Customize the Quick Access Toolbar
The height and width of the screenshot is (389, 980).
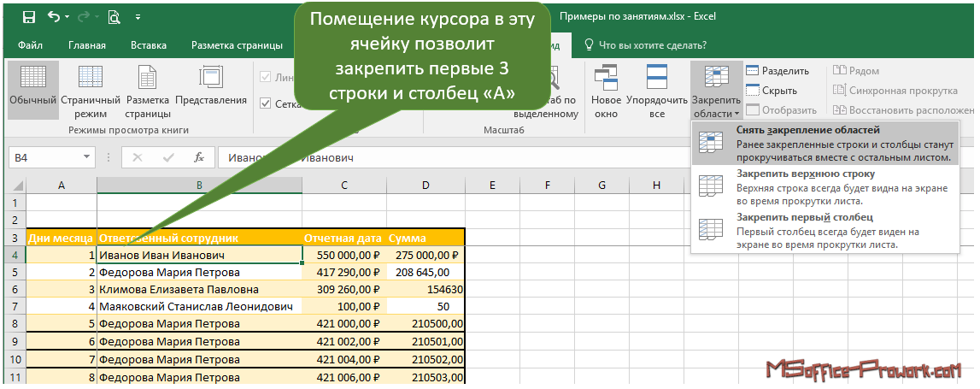pos(138,17)
